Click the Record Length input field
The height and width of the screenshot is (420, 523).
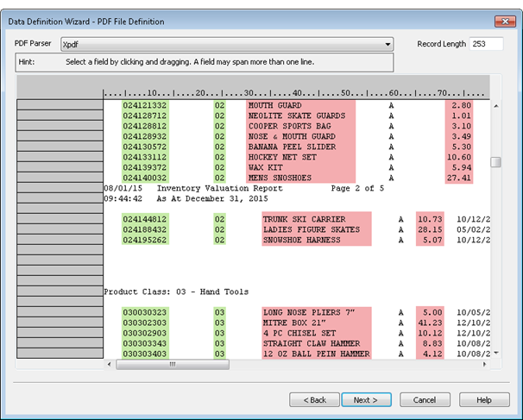coord(489,44)
